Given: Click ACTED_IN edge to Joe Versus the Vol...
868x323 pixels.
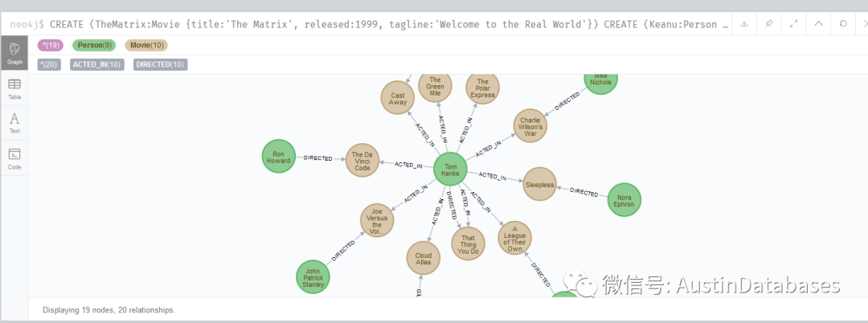Looking at the screenshot, I should point(416,194).
